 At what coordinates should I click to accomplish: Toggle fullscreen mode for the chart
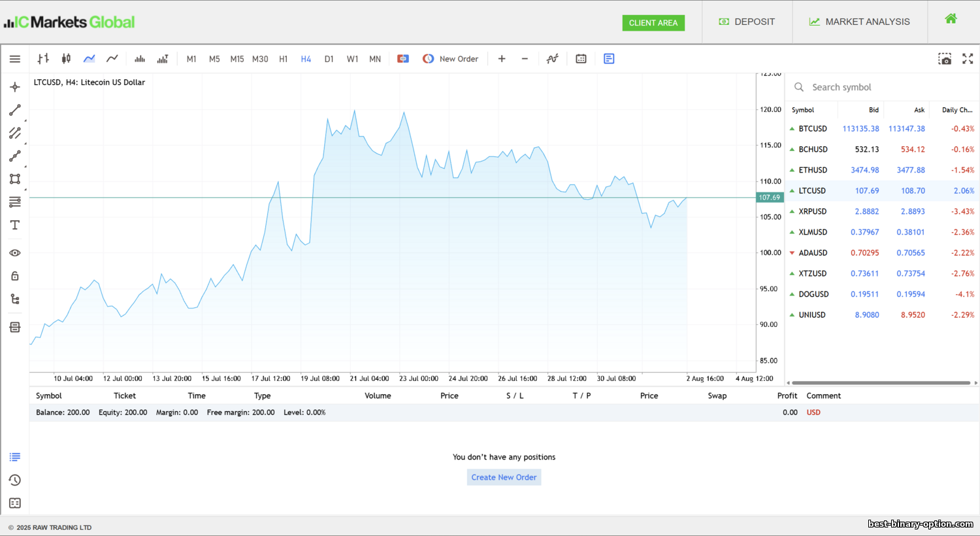[x=968, y=59]
